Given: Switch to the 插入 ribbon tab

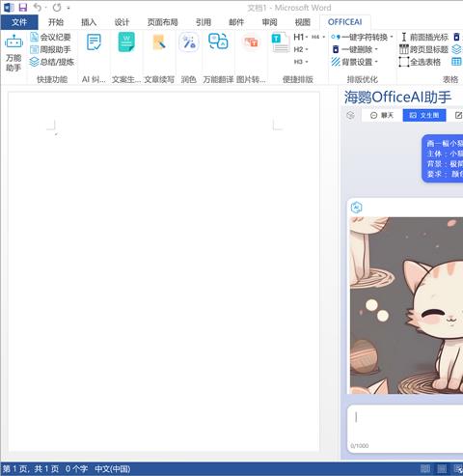Looking at the screenshot, I should tap(89, 22).
